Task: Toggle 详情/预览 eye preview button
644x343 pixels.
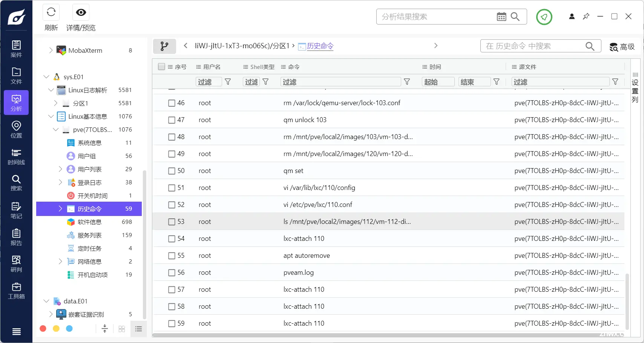Action: point(81,12)
